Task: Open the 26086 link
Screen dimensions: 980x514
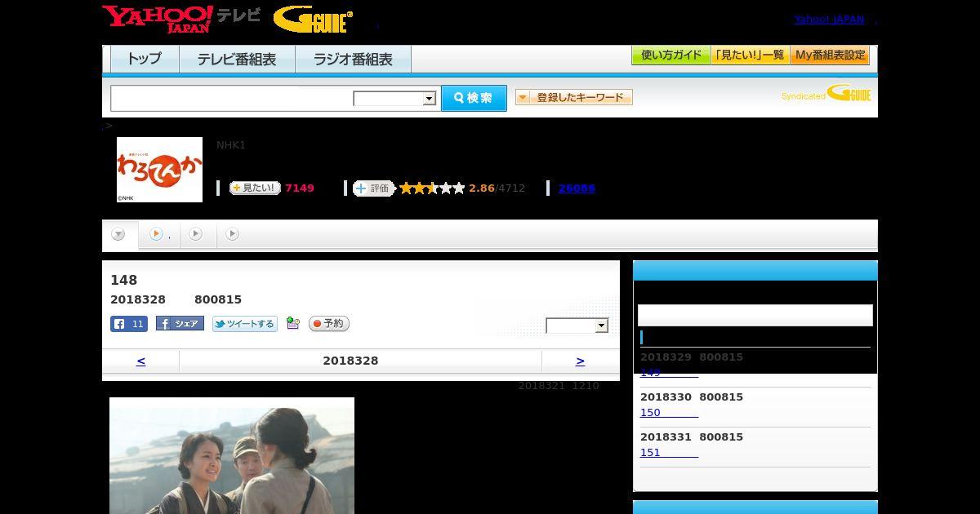Action: [577, 188]
